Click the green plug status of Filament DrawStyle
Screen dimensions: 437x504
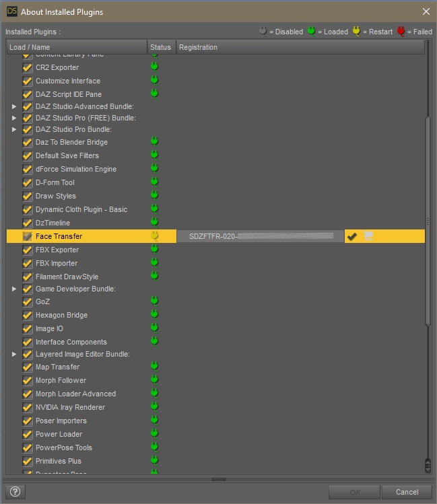(x=155, y=277)
